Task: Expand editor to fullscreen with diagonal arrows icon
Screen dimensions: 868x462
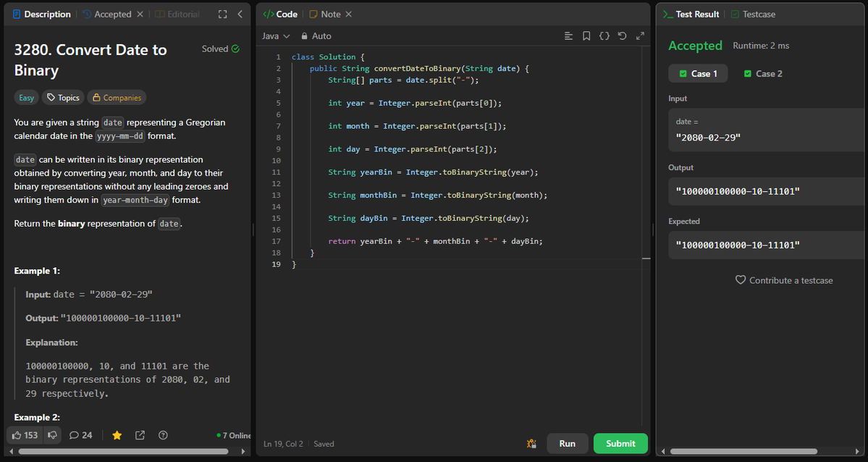Action: click(640, 35)
